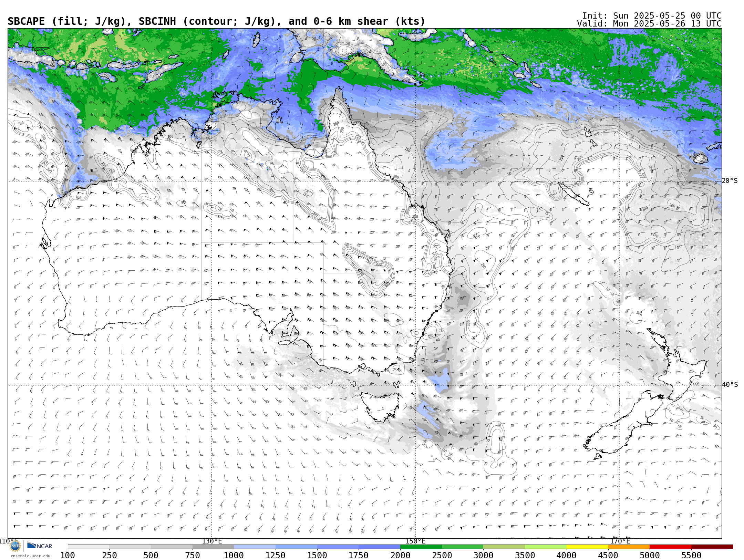Click the 4000 colorbar label
Viewport: 744px width, 560px height.
(567, 555)
